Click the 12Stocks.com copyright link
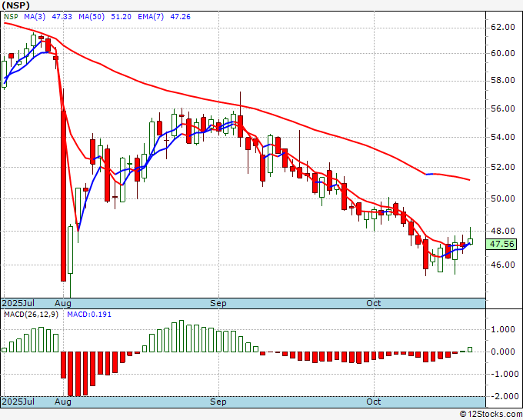This screenshot has width=523, height=420. [x=491, y=415]
